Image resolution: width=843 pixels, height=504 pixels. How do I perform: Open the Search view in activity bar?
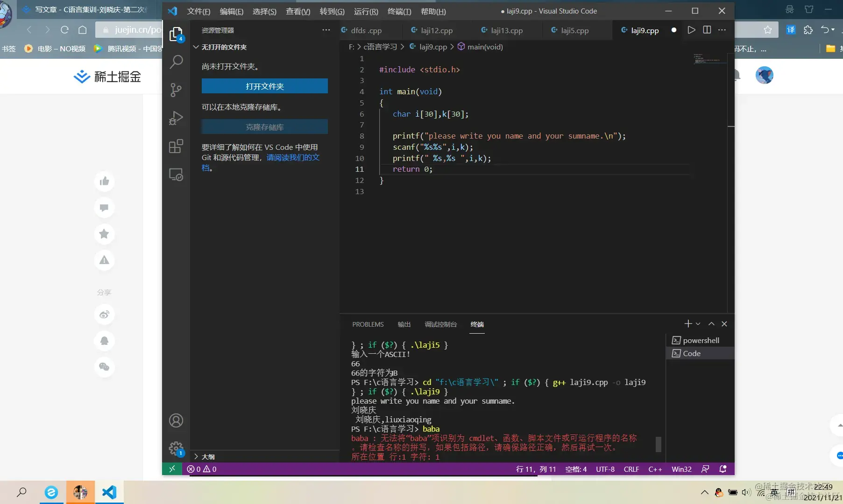[176, 62]
